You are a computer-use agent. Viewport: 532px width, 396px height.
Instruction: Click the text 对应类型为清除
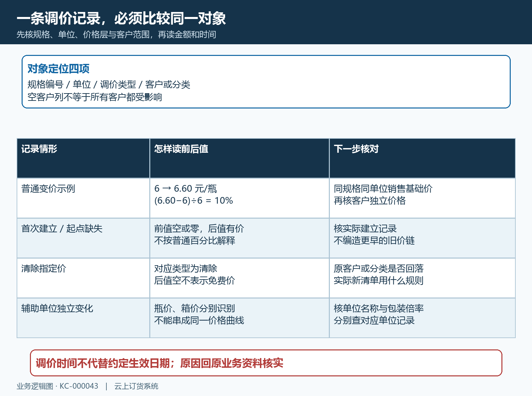pyautogui.click(x=186, y=269)
